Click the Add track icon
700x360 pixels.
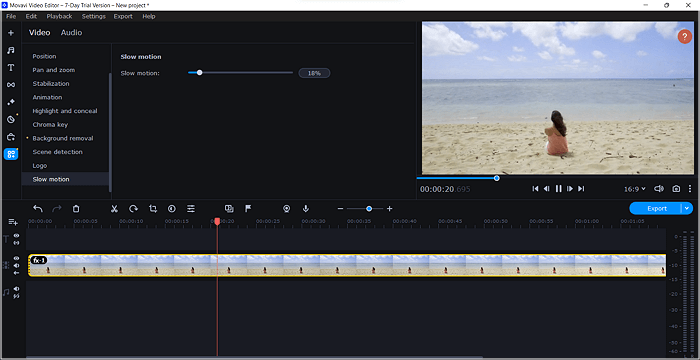coord(13,222)
